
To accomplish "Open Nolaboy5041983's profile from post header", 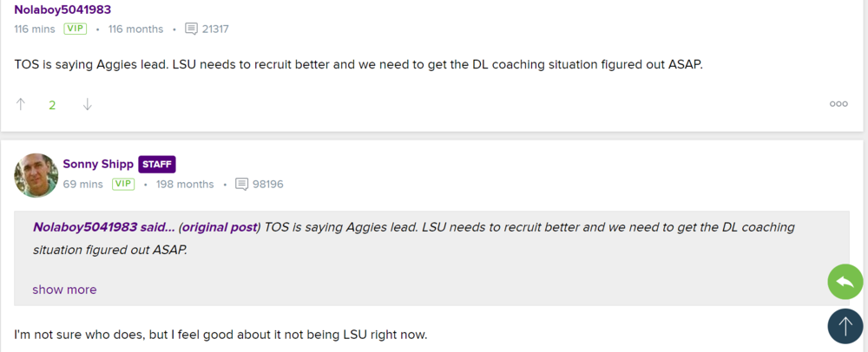I will coord(62,10).
